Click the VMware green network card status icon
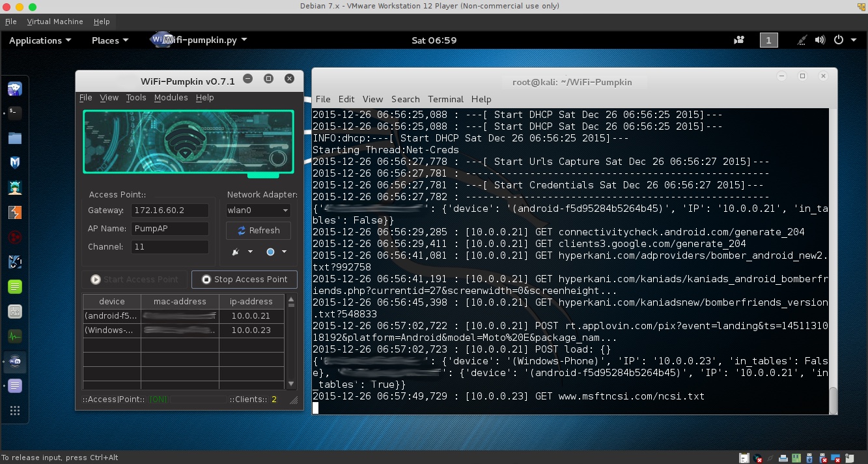 (x=798, y=458)
